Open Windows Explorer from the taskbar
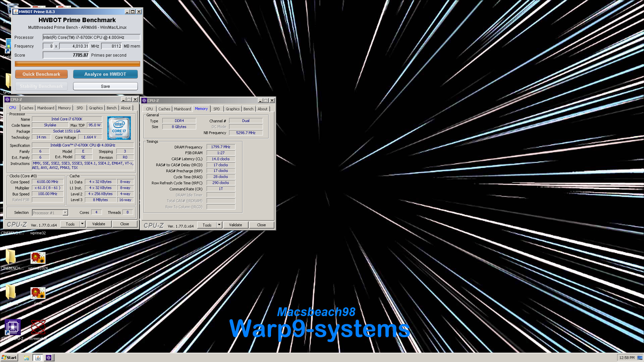The height and width of the screenshot is (362, 644). 26,358
